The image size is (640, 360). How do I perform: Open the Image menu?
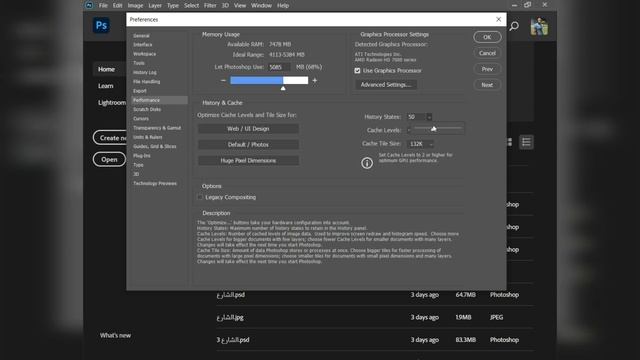pos(135,5)
